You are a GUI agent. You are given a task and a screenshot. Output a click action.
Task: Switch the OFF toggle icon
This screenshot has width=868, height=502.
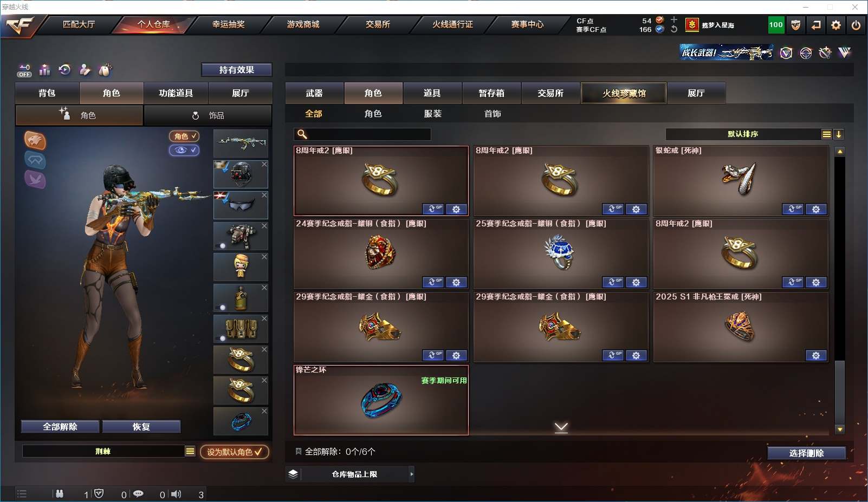(x=24, y=70)
